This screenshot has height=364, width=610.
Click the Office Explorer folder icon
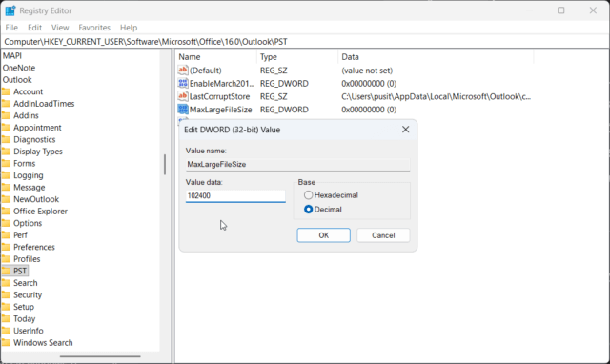point(7,212)
